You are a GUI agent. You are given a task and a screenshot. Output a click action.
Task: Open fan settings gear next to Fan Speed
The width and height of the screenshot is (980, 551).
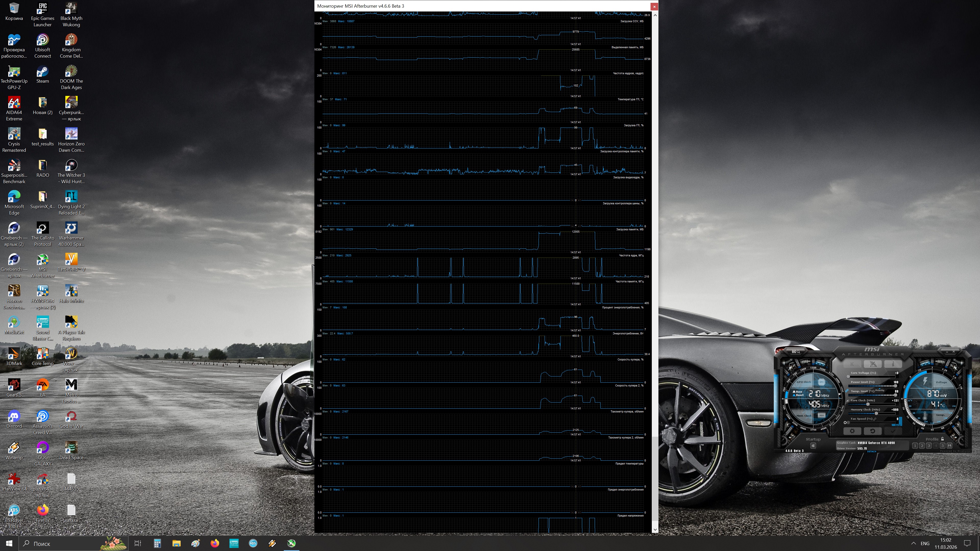click(x=845, y=423)
